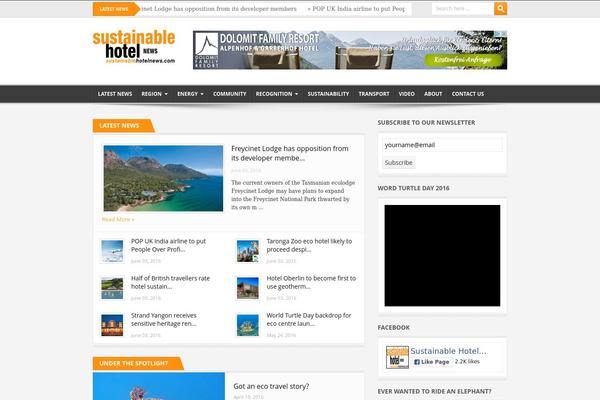Open Strand Yangon heritage renovation article
The height and width of the screenshot is (400, 600).
[164, 320]
